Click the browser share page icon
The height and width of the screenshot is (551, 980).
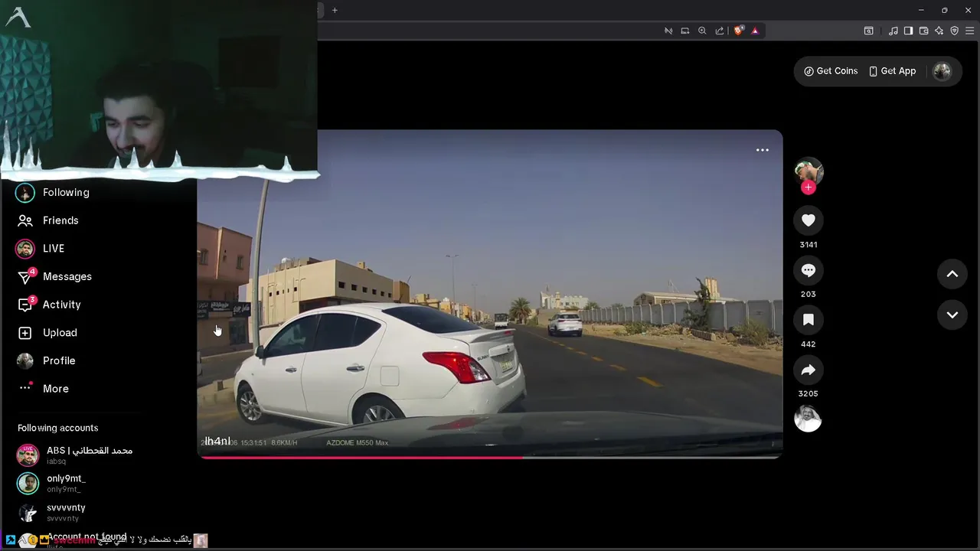pos(720,31)
